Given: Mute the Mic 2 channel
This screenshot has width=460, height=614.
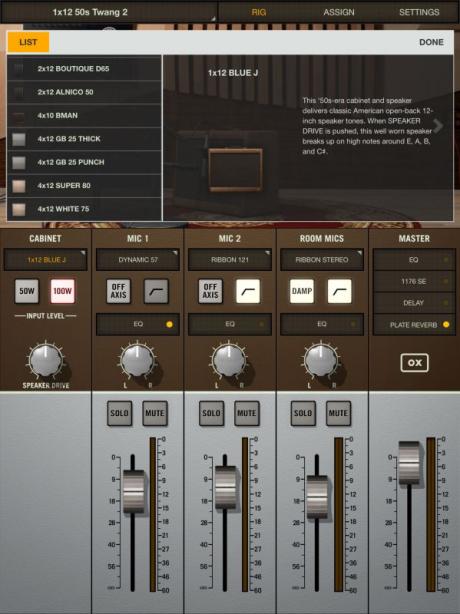Looking at the screenshot, I should pyautogui.click(x=247, y=413).
